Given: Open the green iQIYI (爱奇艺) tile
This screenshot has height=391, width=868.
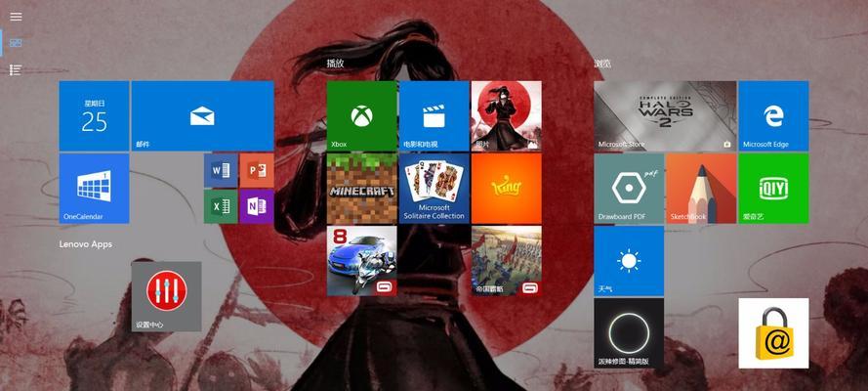Looking at the screenshot, I should pyautogui.click(x=774, y=189).
